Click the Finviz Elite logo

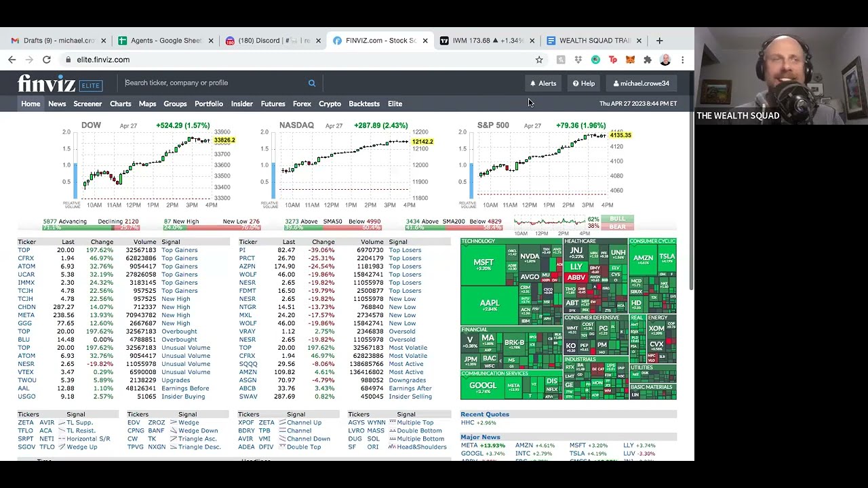coord(60,83)
